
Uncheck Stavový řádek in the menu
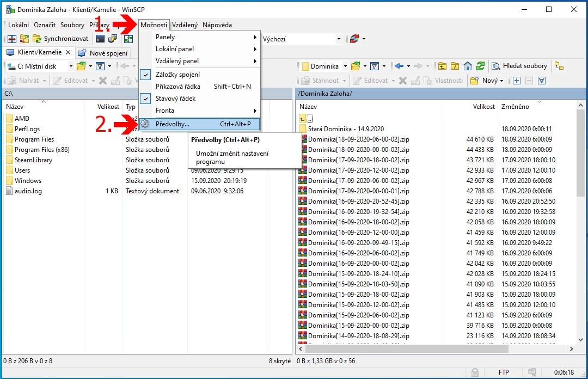175,99
